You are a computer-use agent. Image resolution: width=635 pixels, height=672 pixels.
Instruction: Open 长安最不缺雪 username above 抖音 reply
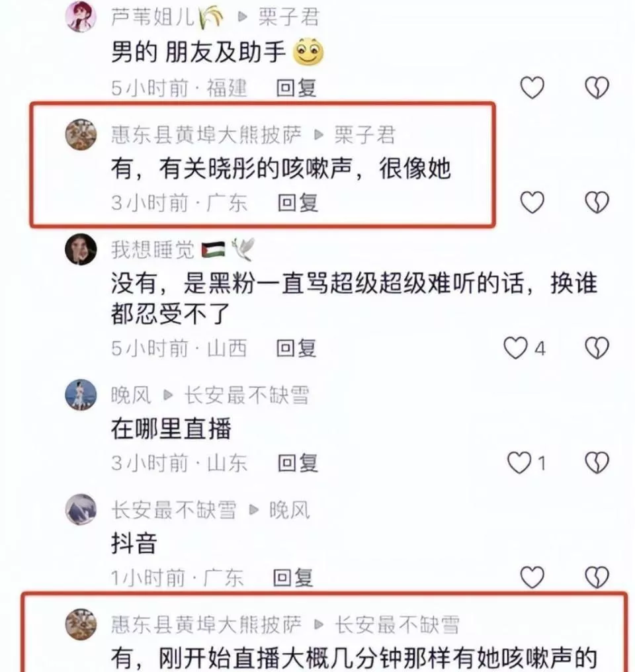[x=173, y=510]
